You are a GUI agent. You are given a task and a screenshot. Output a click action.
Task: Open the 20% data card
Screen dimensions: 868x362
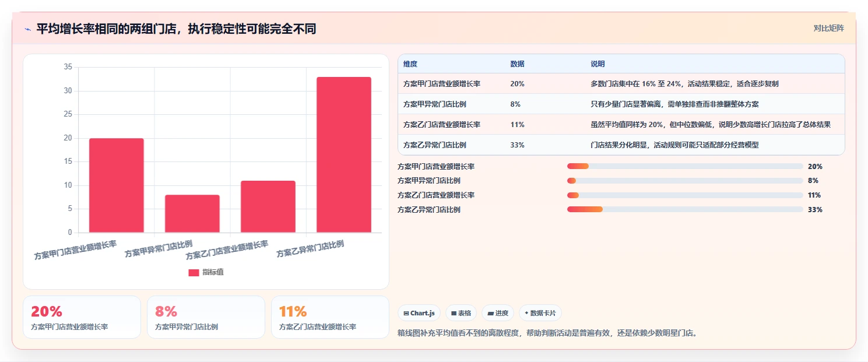pos(82,317)
